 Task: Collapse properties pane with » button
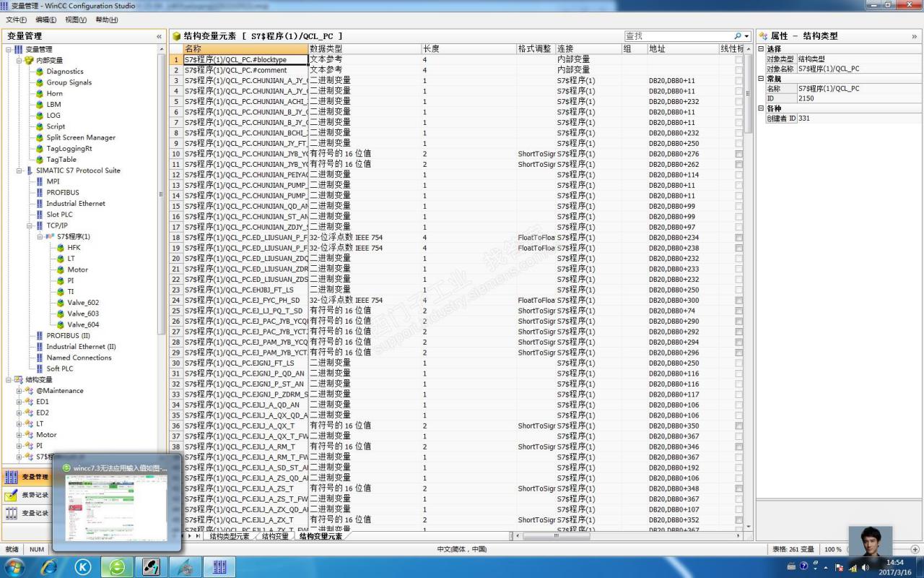pyautogui.click(x=915, y=36)
